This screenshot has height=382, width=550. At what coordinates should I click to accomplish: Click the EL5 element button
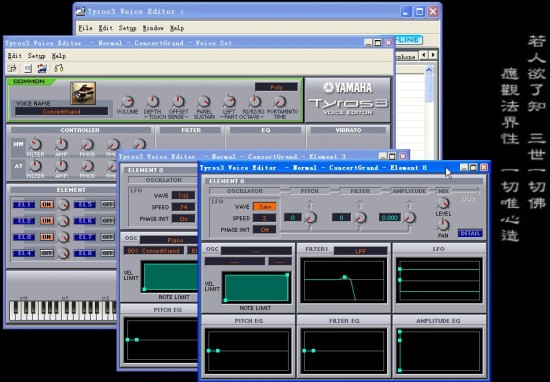click(x=85, y=204)
